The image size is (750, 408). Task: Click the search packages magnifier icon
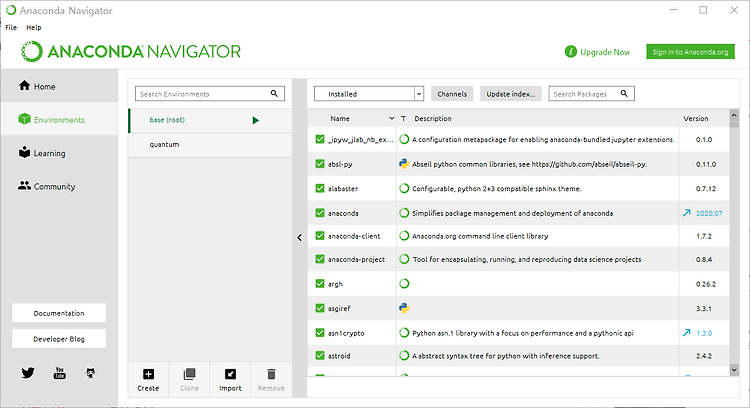624,94
